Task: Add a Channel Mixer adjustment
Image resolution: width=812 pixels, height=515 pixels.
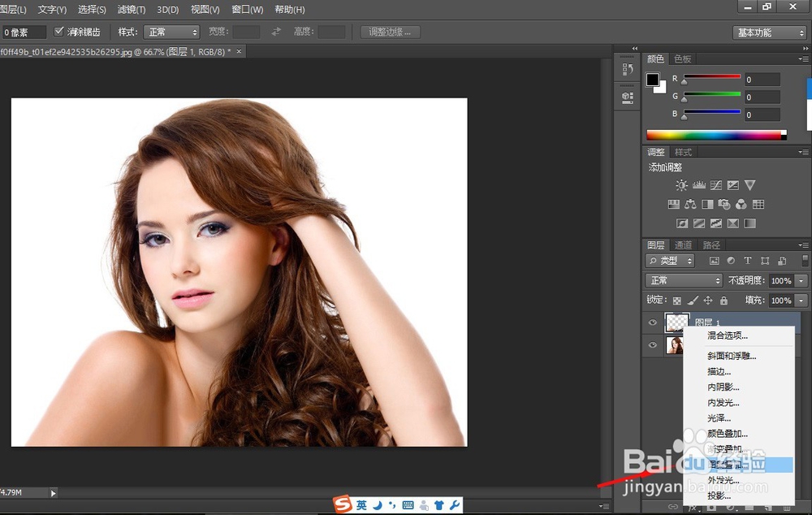Action: tap(741, 204)
